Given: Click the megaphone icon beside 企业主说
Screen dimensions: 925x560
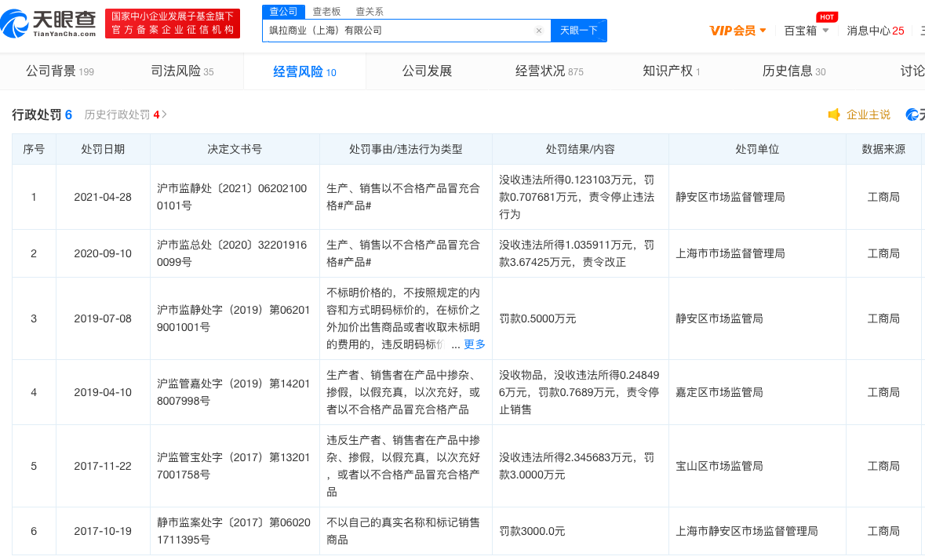Looking at the screenshot, I should [x=834, y=115].
